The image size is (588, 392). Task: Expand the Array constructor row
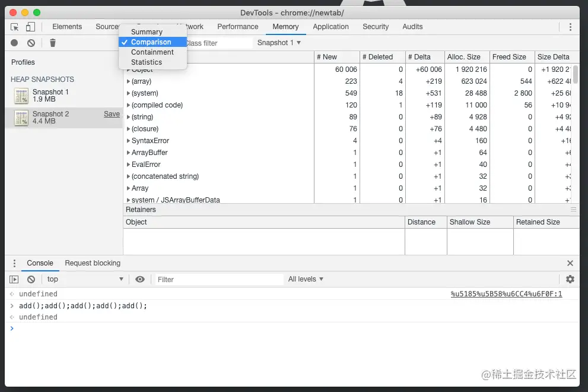coord(128,188)
